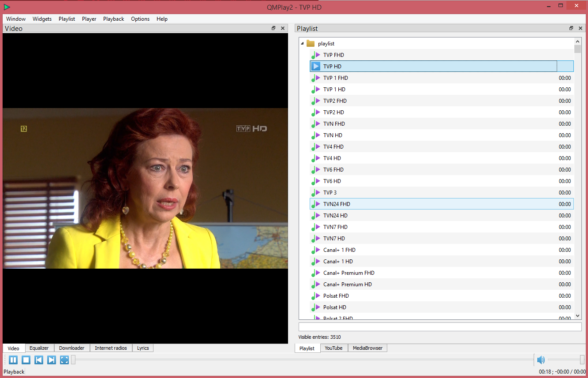The width and height of the screenshot is (588, 378).
Task: Select the playing TVP HD entry
Action: (x=442, y=66)
